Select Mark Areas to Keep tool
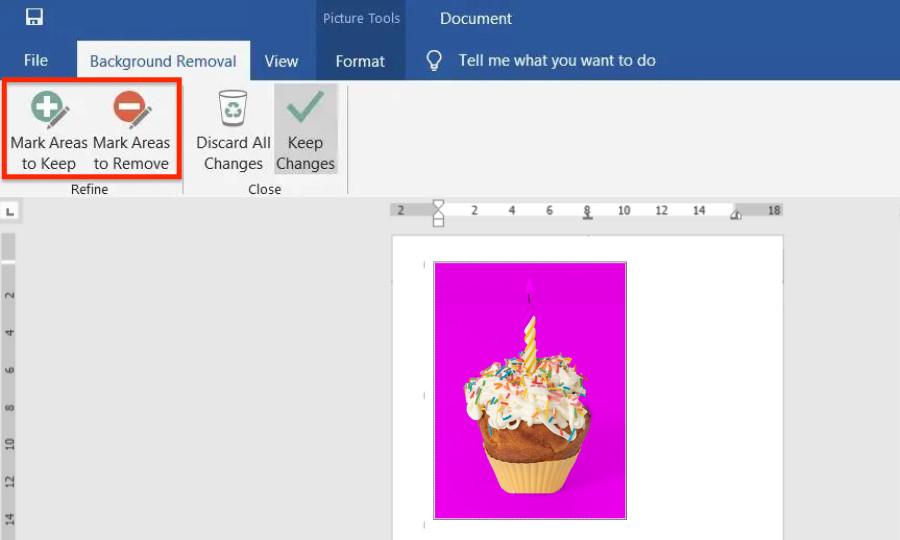 49,130
